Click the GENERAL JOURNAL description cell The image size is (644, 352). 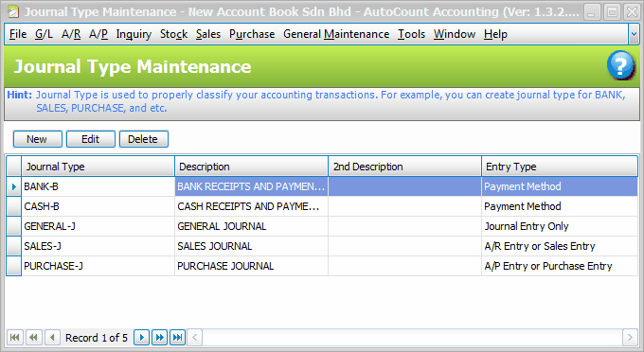click(x=251, y=226)
